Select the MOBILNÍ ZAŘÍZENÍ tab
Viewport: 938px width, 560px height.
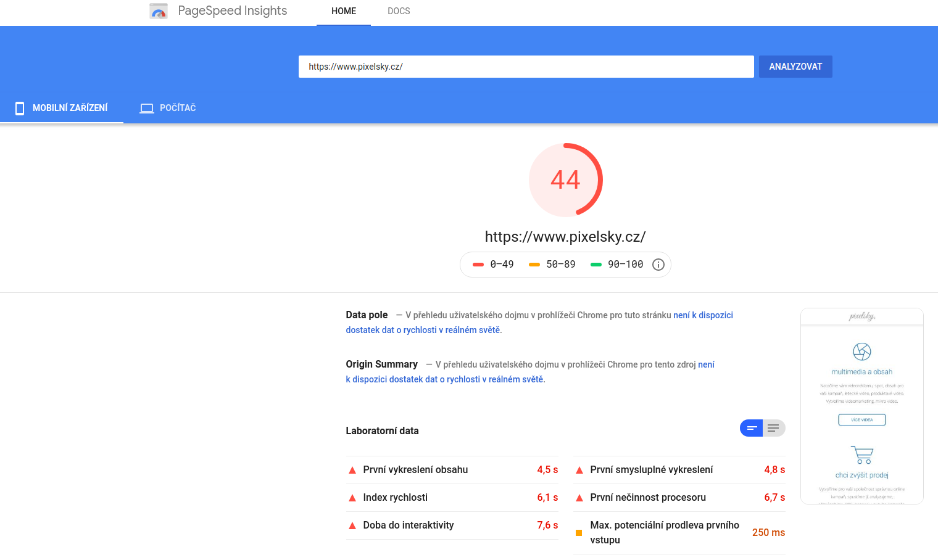pyautogui.click(x=62, y=108)
